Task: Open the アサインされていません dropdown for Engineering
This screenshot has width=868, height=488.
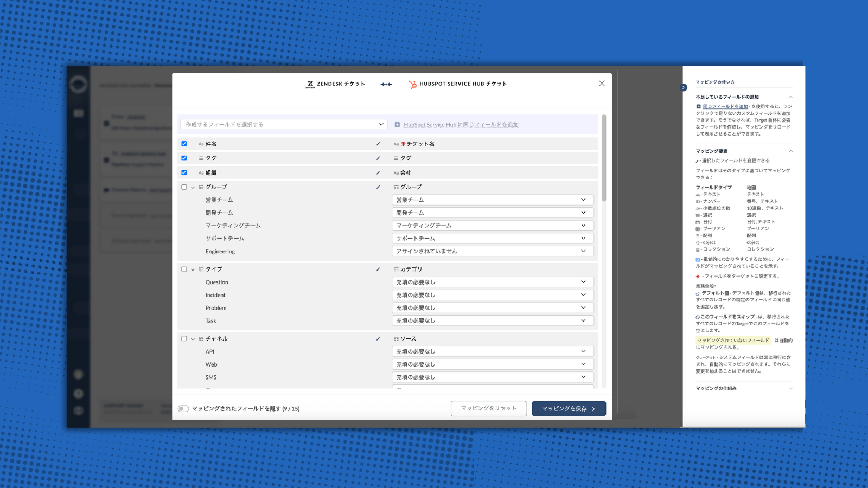Action: click(493, 252)
